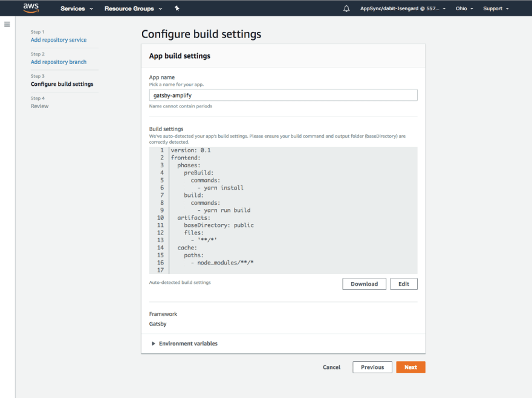This screenshot has width=532, height=398.
Task: Edit the build settings YAML
Action: pos(404,284)
